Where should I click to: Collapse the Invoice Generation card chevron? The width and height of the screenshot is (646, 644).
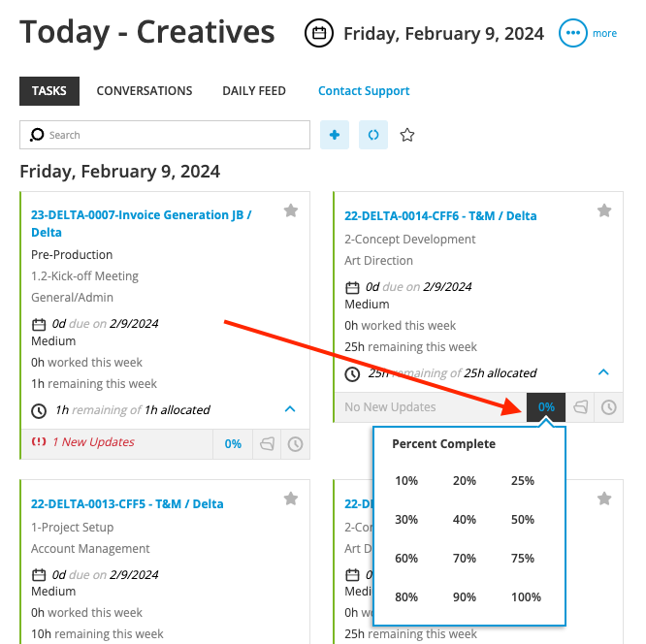point(290,409)
